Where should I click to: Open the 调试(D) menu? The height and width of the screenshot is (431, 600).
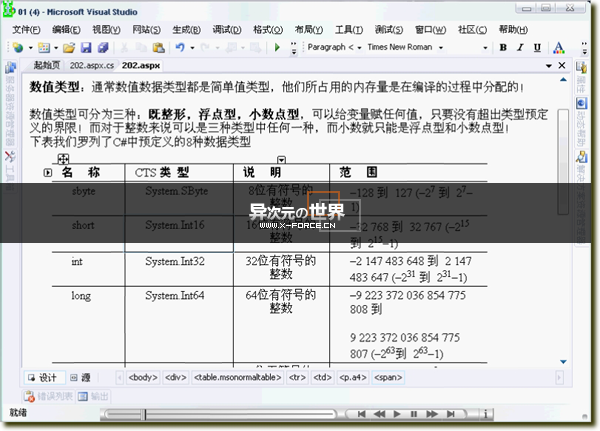coord(227,29)
